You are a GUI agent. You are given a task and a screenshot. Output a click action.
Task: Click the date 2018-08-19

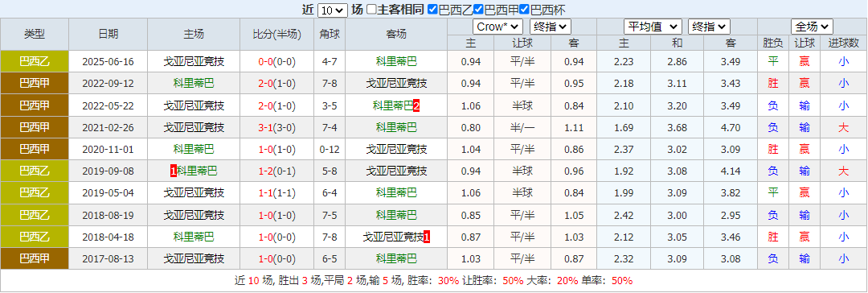[108, 215]
